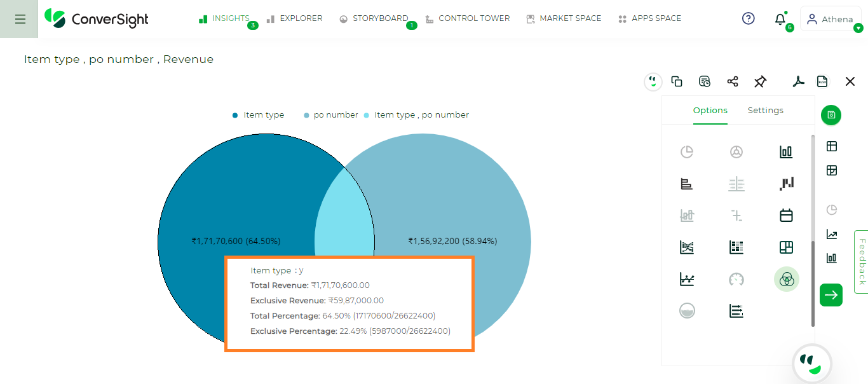Select the combo bar-line chart type
868x384 pixels.
pyautogui.click(x=687, y=216)
